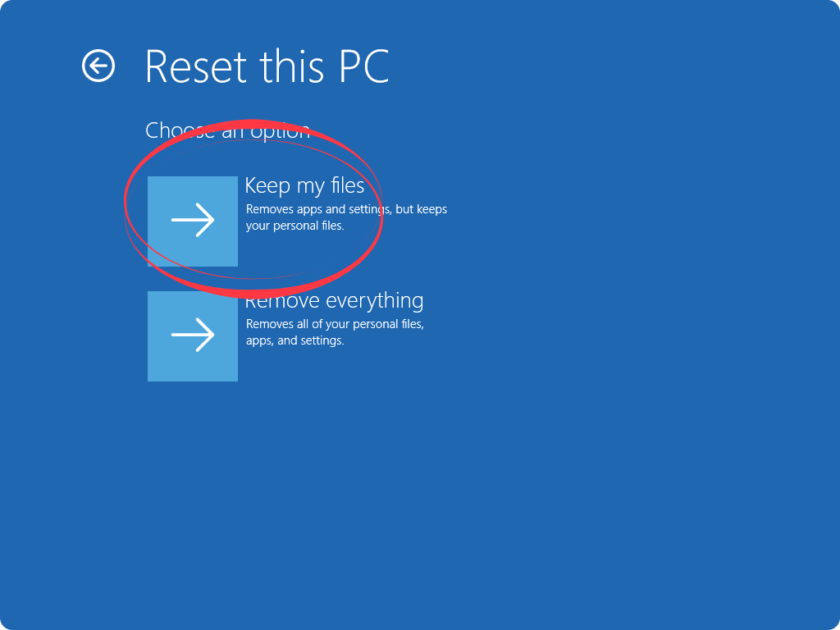Image resolution: width=840 pixels, height=630 pixels.
Task: Select the white arrow in the Remove everything tile
Action: coord(193,335)
